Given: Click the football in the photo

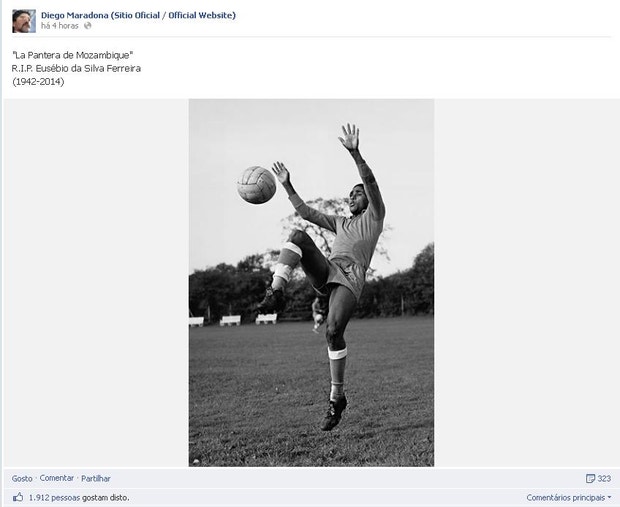Looking at the screenshot, I should 256,185.
